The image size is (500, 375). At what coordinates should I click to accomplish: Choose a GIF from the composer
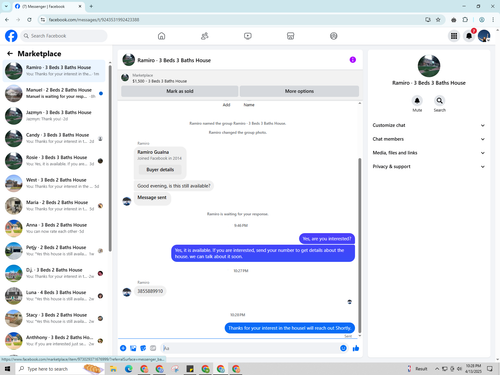click(x=153, y=348)
